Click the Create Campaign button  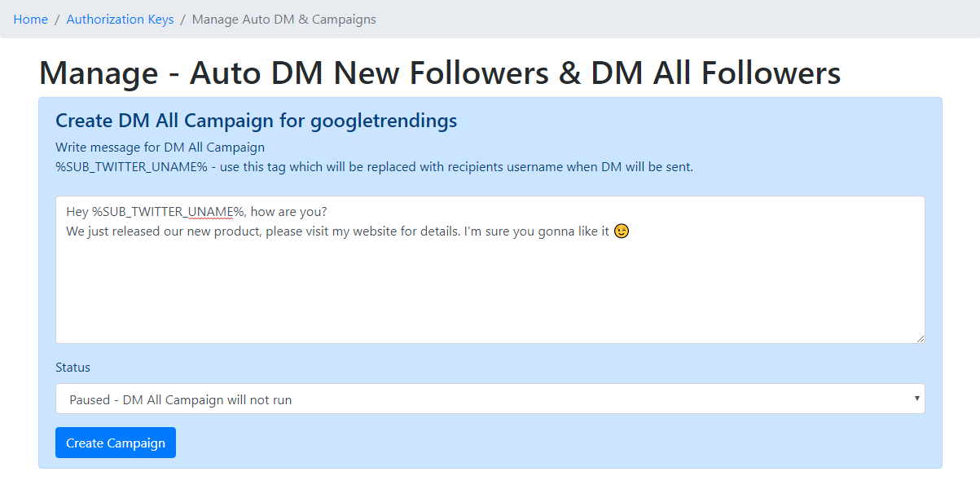click(x=116, y=443)
